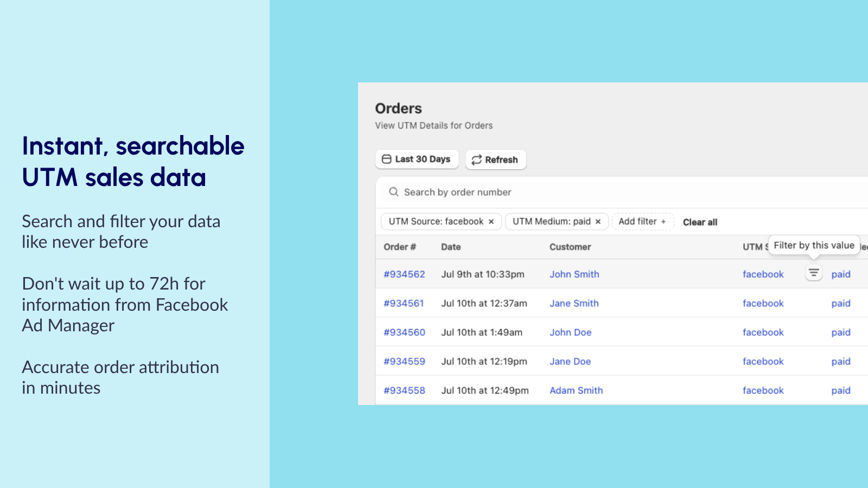Select the Orders page heading
Viewport: 868px width, 488px height.
[398, 108]
